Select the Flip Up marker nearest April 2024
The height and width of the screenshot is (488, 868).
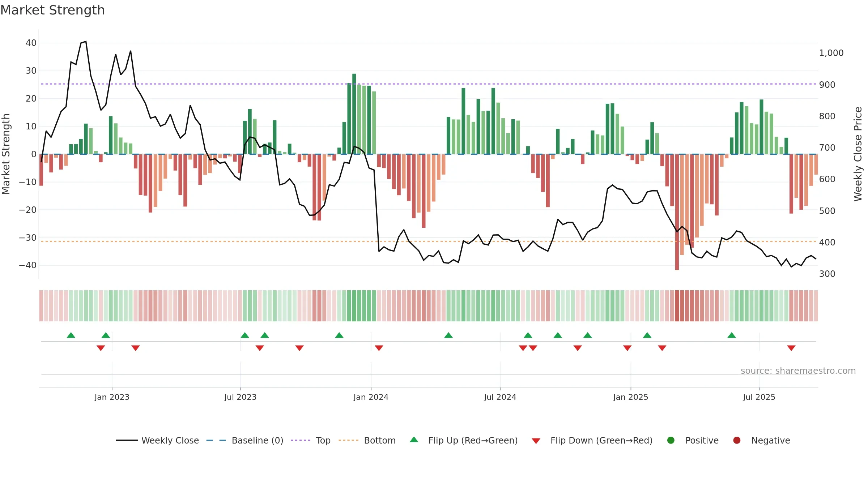(448, 335)
